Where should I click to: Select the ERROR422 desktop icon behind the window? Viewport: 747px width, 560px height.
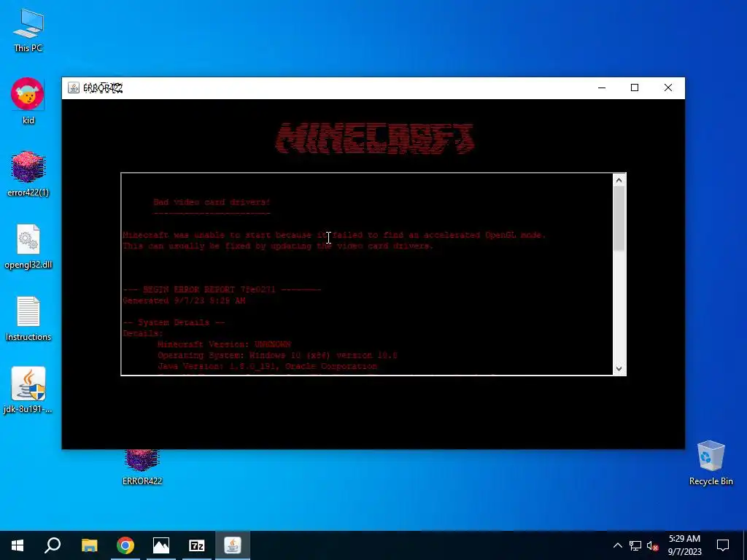[142, 469]
